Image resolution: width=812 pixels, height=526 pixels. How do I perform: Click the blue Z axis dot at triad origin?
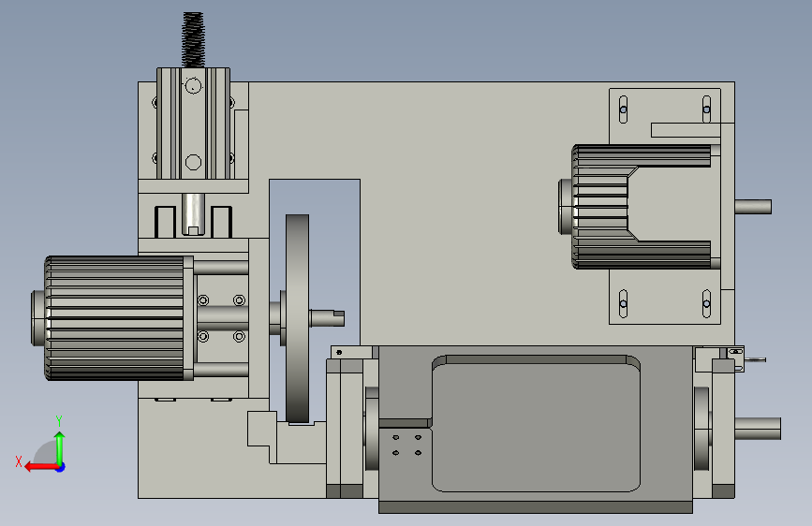click(61, 467)
